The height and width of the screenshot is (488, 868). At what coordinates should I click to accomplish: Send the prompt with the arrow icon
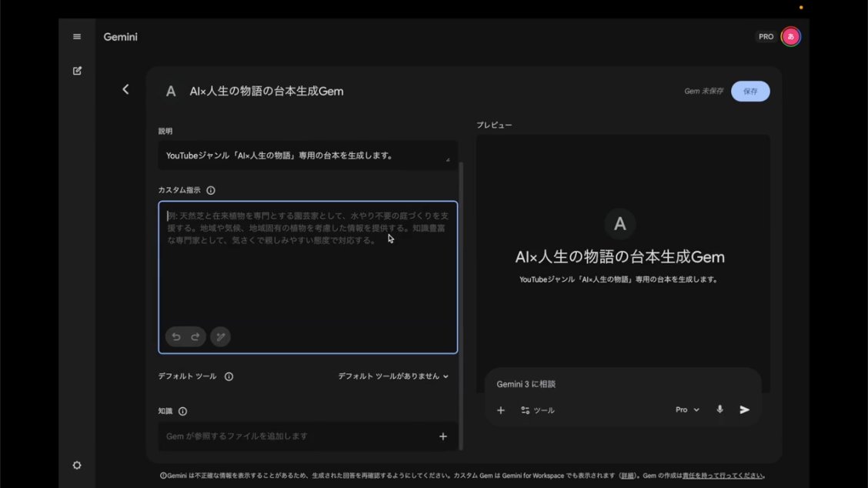(745, 410)
